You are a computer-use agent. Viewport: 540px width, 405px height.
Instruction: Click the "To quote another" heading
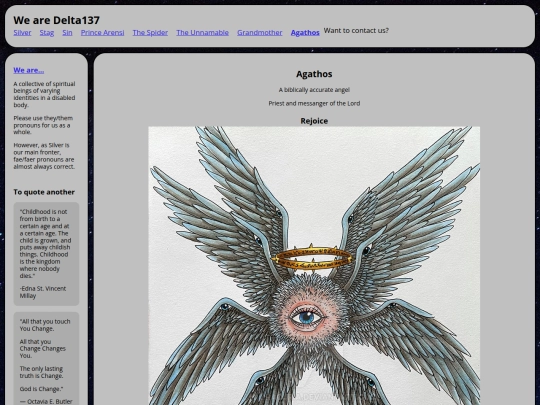click(44, 192)
